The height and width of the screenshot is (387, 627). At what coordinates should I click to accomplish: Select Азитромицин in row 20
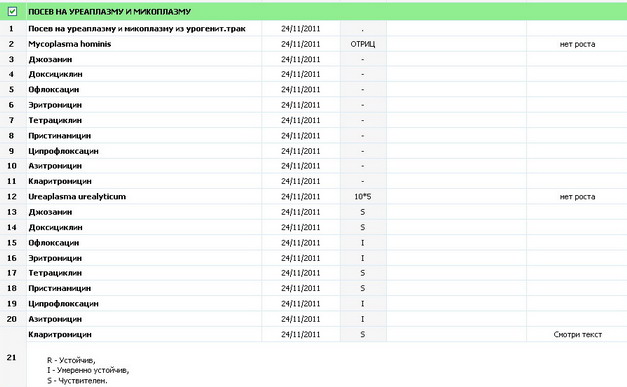click(x=55, y=319)
